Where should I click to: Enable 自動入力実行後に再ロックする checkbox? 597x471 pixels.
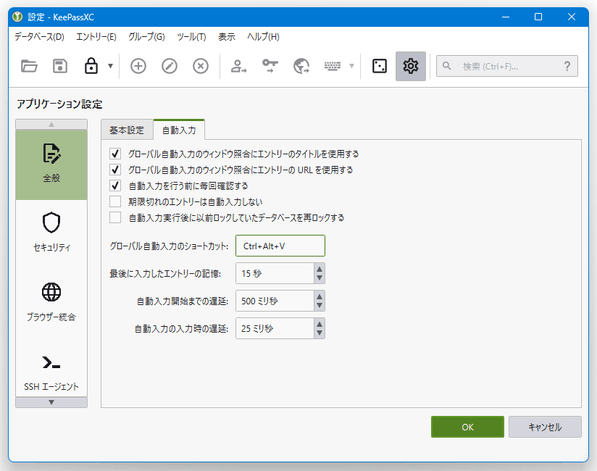pos(115,217)
